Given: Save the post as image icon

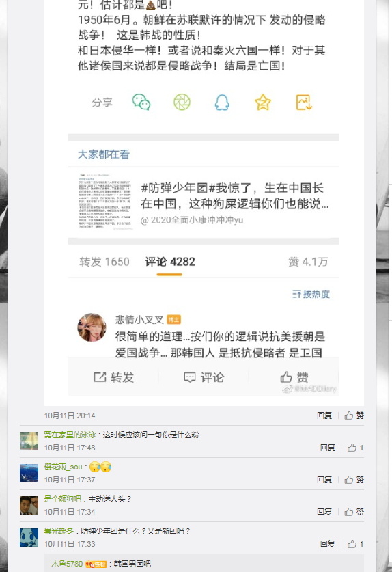Looking at the screenshot, I should coord(304,102).
